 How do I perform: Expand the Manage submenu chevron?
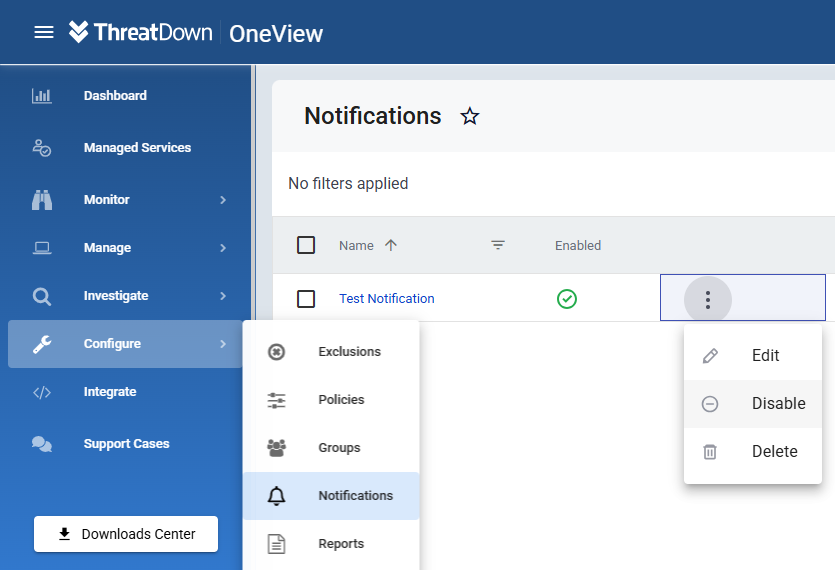223,248
